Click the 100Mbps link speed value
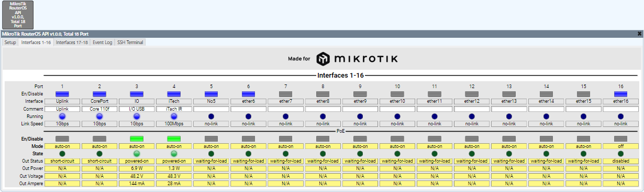The height and width of the screenshot is (192, 644). tap(174, 124)
